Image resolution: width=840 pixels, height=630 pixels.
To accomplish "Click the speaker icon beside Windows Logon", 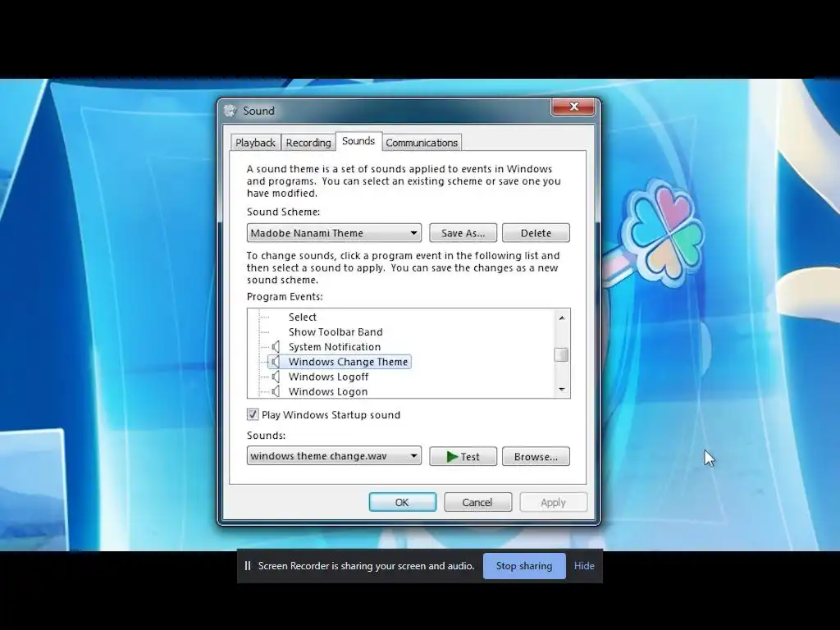I will pos(276,391).
